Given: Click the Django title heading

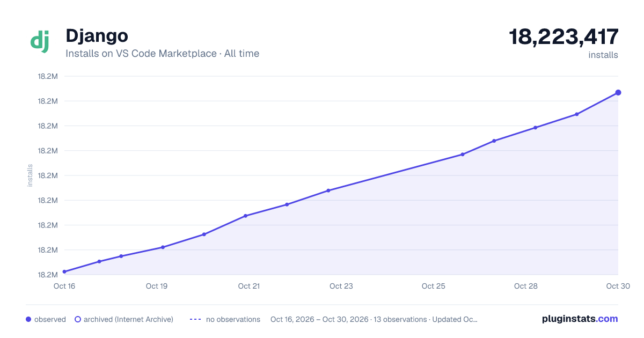Looking at the screenshot, I should click(x=97, y=35).
